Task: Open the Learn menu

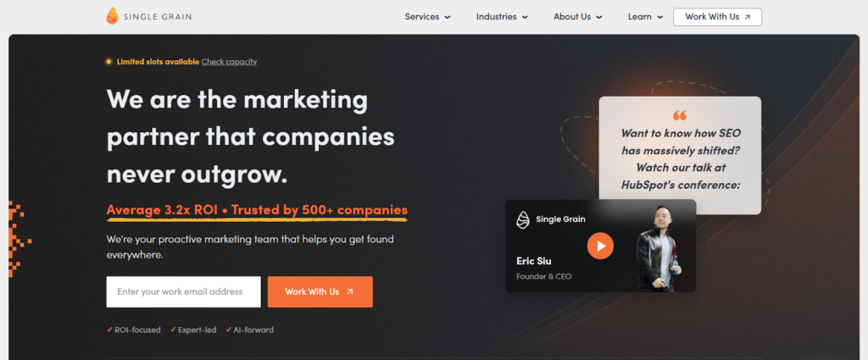Action: pos(644,17)
